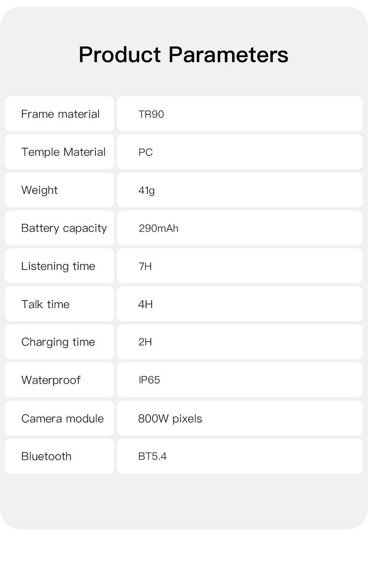Select the BT5.4 Bluetooth value
The image size is (368, 588).
tap(152, 456)
